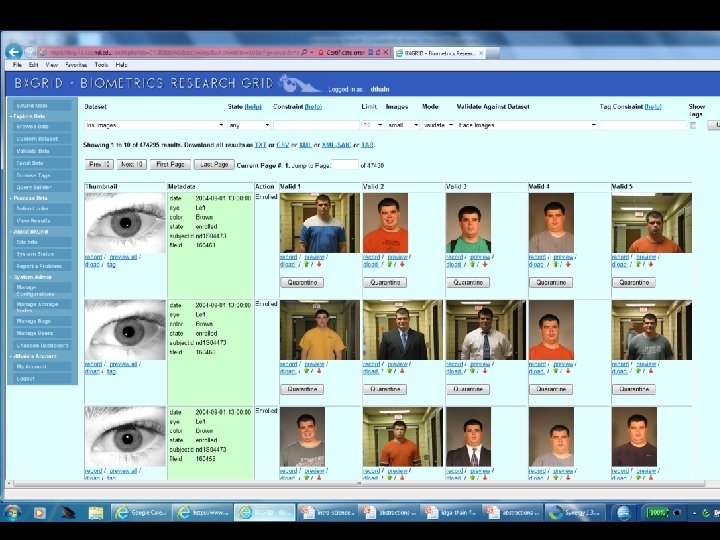Click red down-arrow under first-row Valid 4 photo
Screen dimensions: 720x540
coord(568,264)
